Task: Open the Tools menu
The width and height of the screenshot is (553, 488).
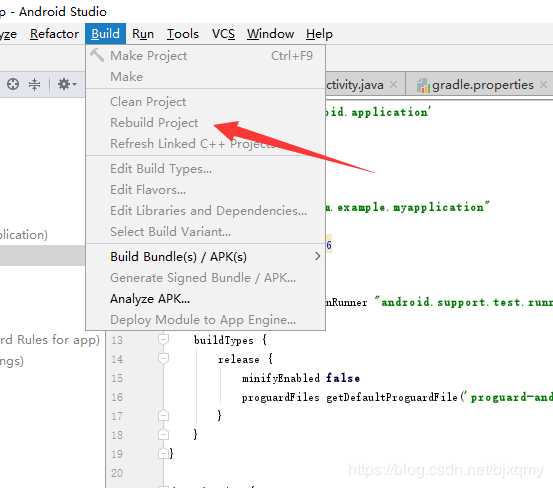Action: [x=183, y=34]
